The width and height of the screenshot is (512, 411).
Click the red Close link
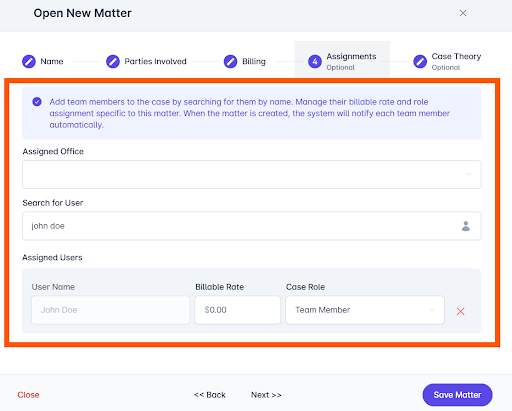click(x=28, y=395)
